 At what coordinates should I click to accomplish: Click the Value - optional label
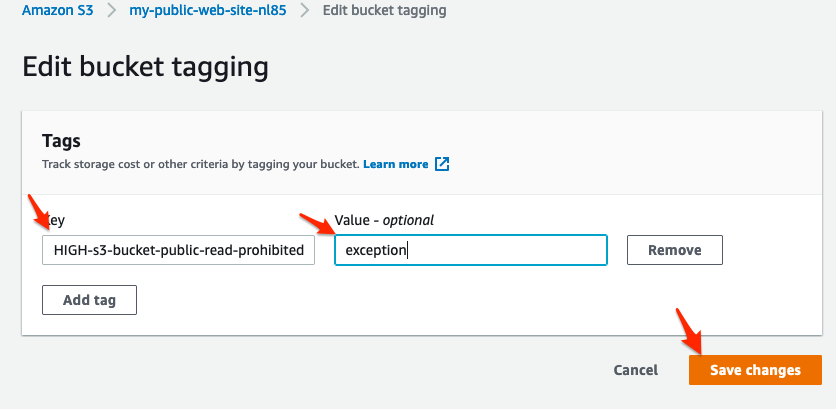(x=384, y=220)
